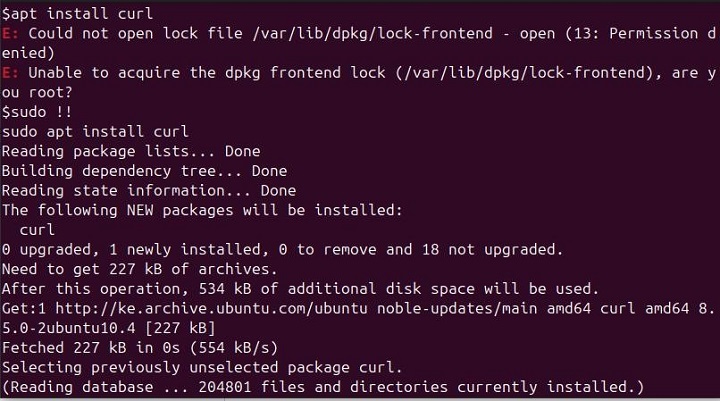This screenshot has height=401, width=720.
Task: Click "Reading package lists... Done" line
Action: click(x=130, y=152)
